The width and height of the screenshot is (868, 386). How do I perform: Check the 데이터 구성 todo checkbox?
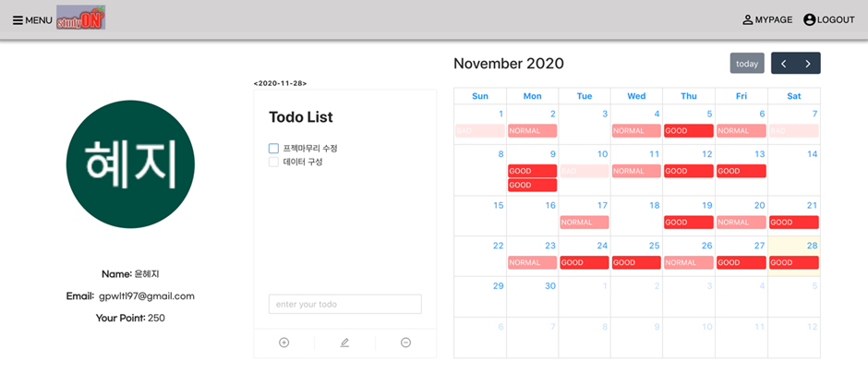tap(273, 162)
